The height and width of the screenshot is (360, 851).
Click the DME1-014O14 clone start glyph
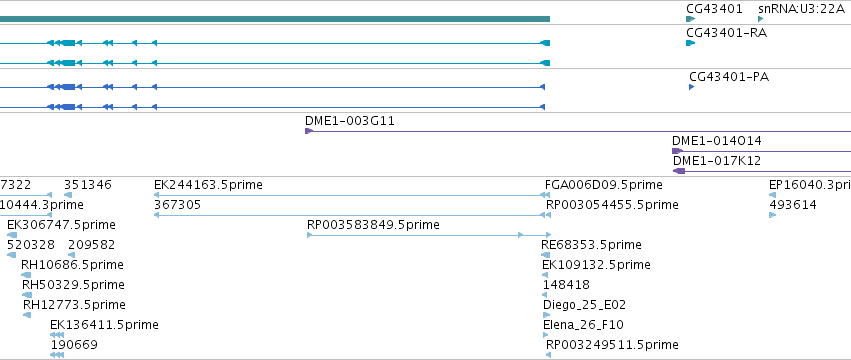click(678, 151)
